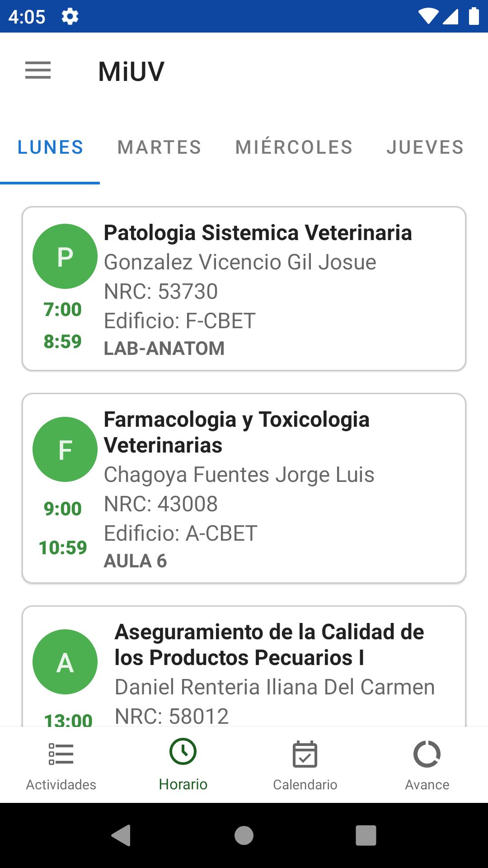Screen dimensions: 488x868
Task: Tap the Horario clock icon
Action: (x=183, y=752)
